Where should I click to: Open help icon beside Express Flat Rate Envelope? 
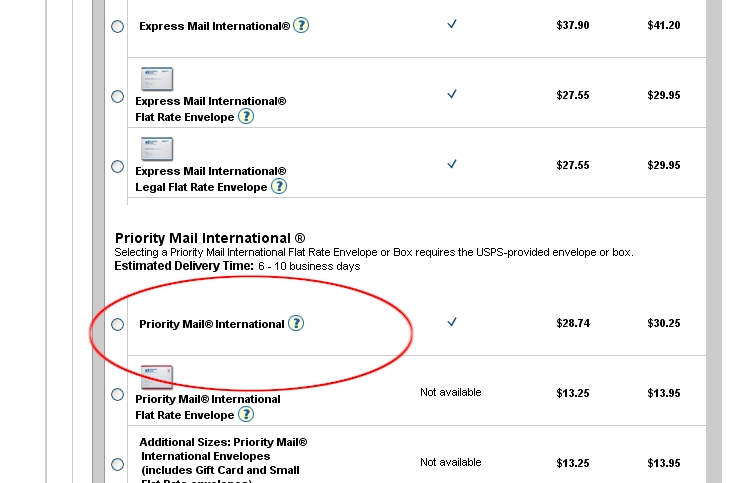pos(246,116)
